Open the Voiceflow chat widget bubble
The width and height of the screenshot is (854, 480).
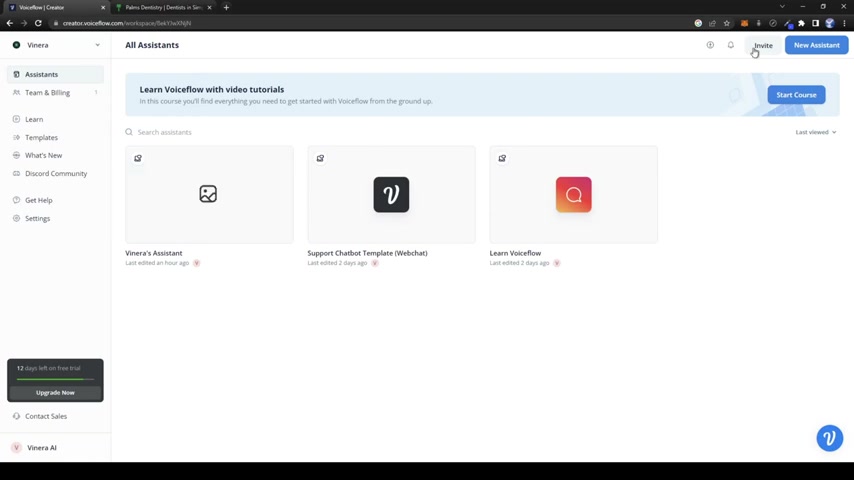point(829,438)
